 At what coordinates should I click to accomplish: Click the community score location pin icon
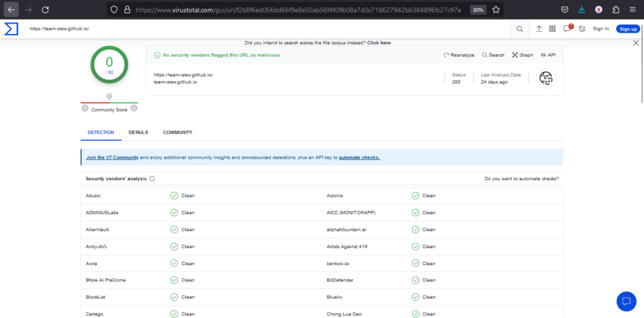tap(109, 97)
